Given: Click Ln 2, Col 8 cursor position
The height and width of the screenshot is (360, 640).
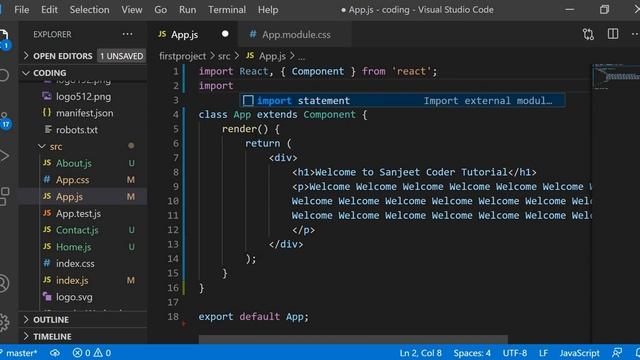Looking at the screenshot, I should click(x=420, y=353).
